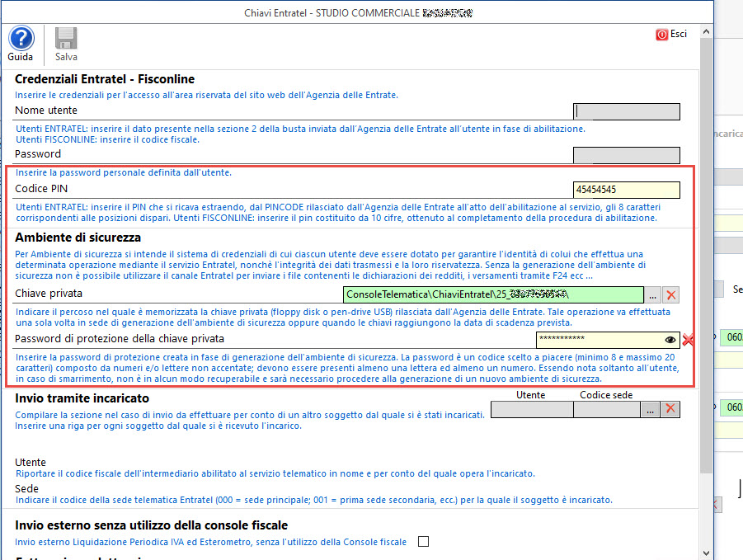Focus the Nome utente input field

(627, 111)
